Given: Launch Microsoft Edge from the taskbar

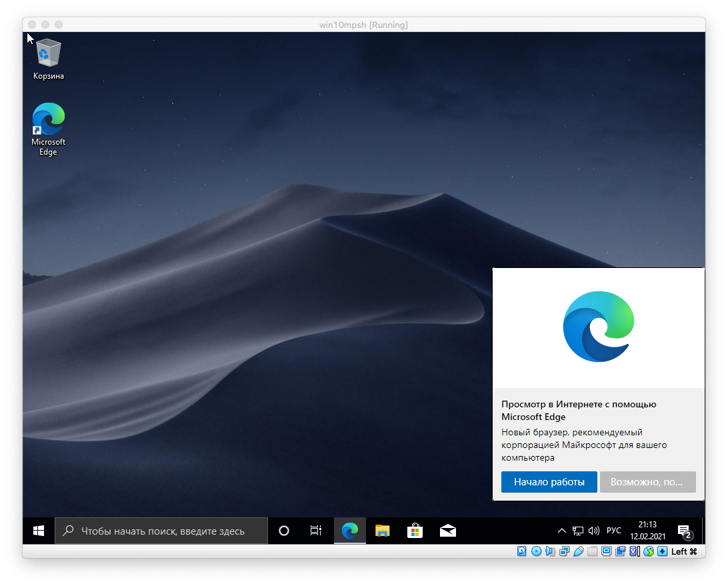Looking at the screenshot, I should 349,531.
